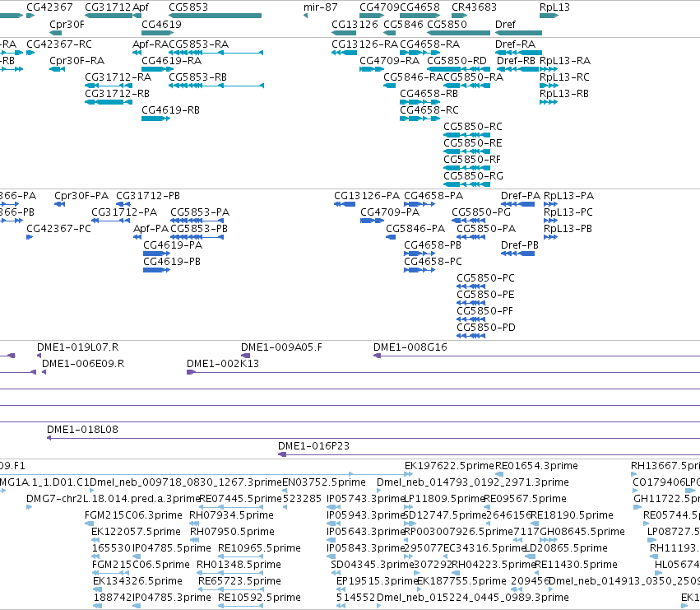Image resolution: width=700 pixels, height=610 pixels.
Task: Select transcript label CG5850-RE
Action: (473, 143)
